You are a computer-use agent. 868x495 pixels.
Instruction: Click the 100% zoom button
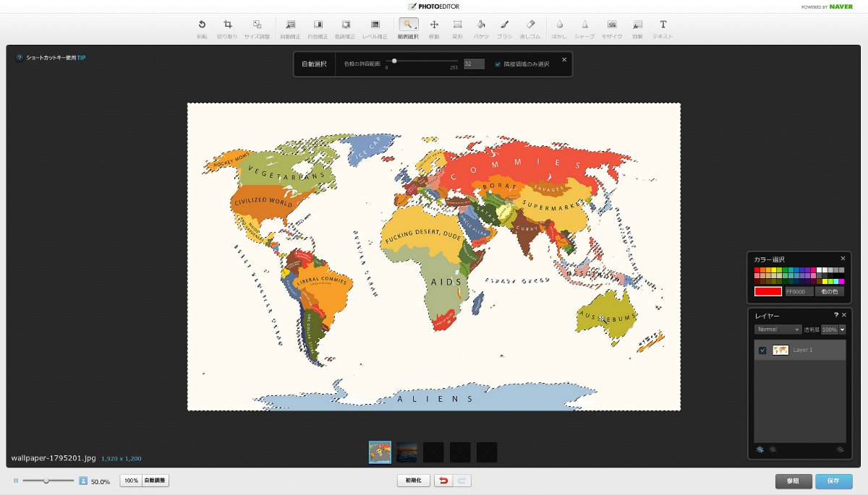(131, 481)
